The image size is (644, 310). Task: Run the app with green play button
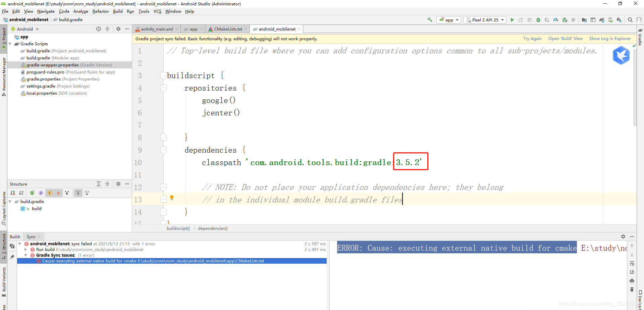click(x=512, y=20)
